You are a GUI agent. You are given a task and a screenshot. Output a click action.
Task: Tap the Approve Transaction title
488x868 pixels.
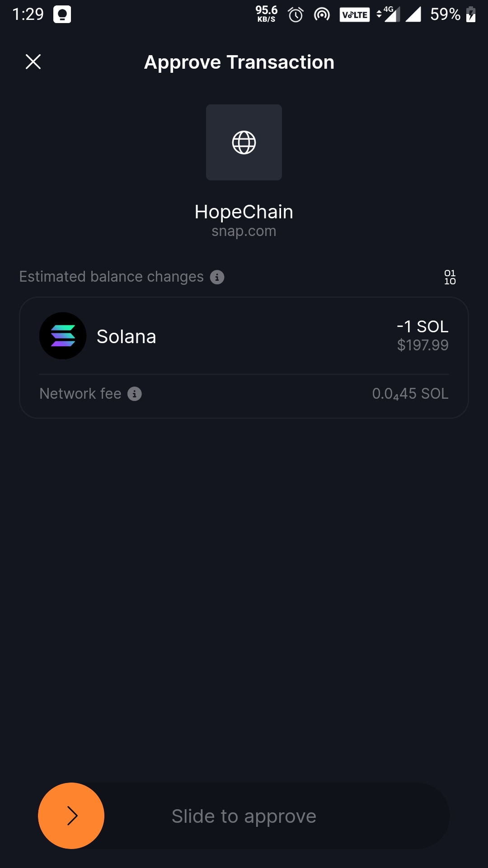click(239, 62)
